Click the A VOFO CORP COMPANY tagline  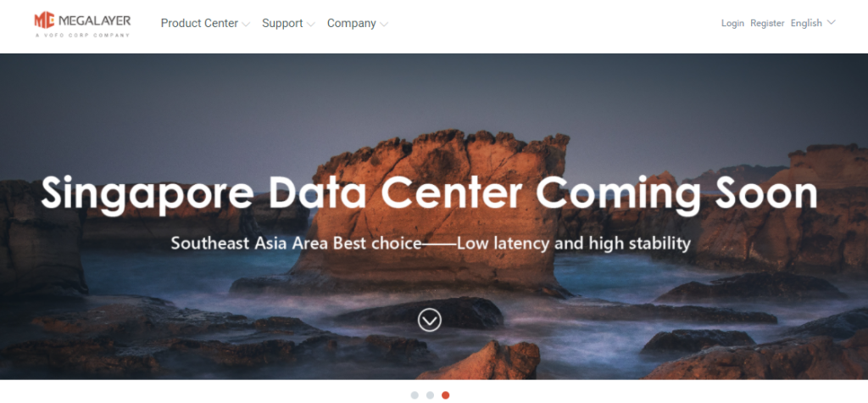click(x=82, y=35)
